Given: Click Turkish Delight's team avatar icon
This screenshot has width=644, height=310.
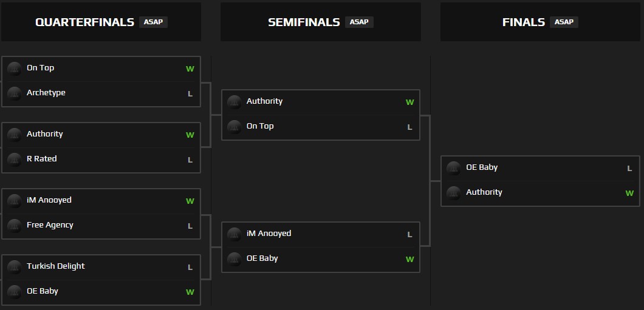Looking at the screenshot, I should 15,267.
